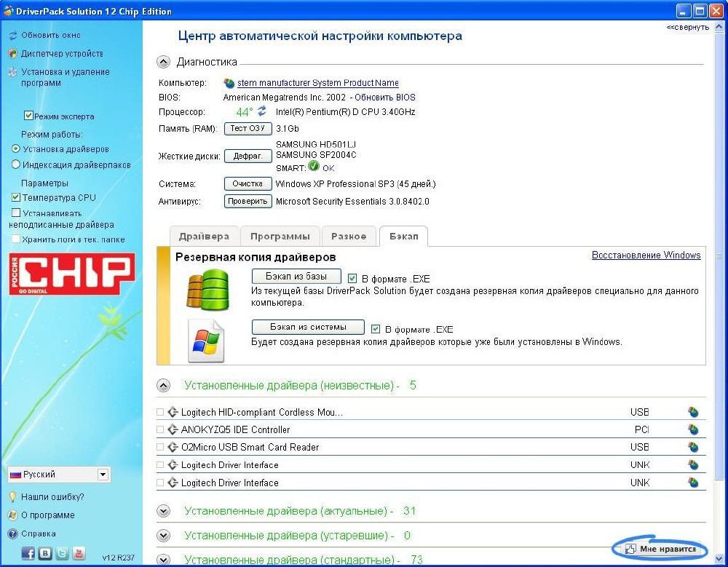Expand Установленные драйвера (стандартные) section
The width and height of the screenshot is (728, 567).
point(163,560)
